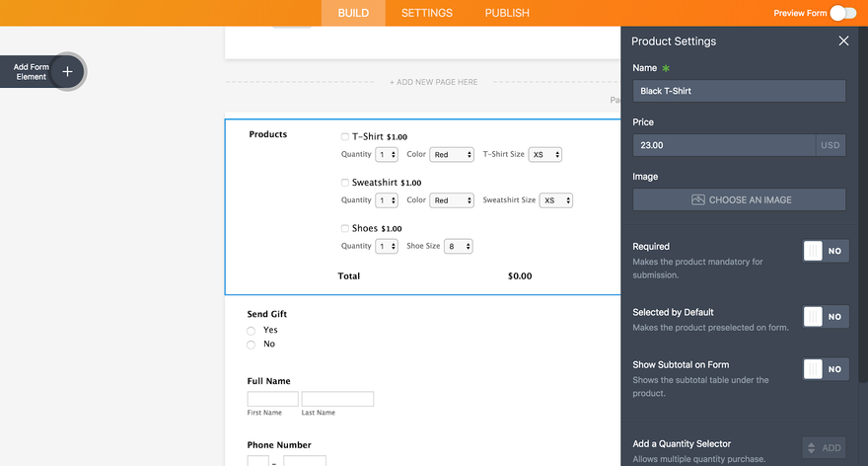Toggle the Required switch

click(826, 251)
